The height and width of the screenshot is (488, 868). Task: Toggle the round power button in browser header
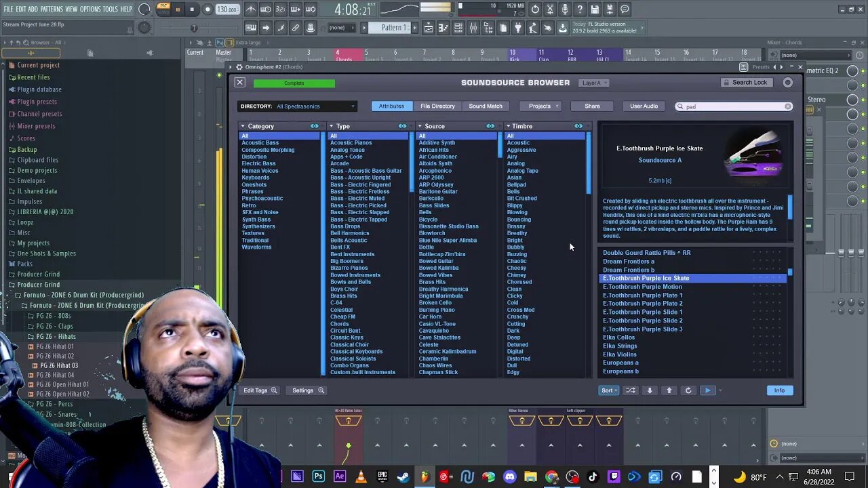click(x=787, y=83)
